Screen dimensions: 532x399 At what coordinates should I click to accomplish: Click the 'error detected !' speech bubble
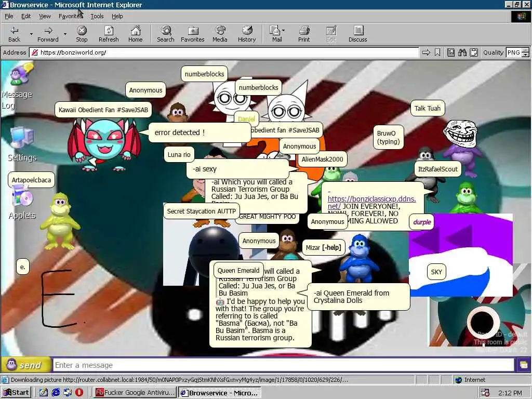199,132
